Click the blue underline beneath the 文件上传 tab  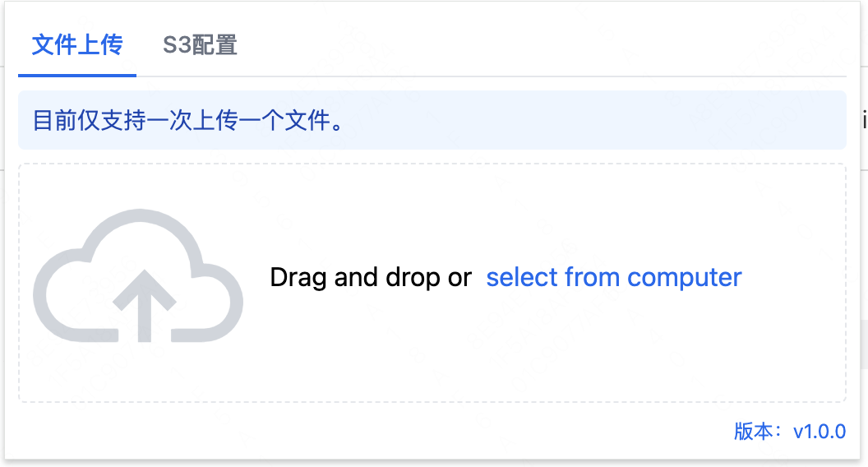pos(77,75)
